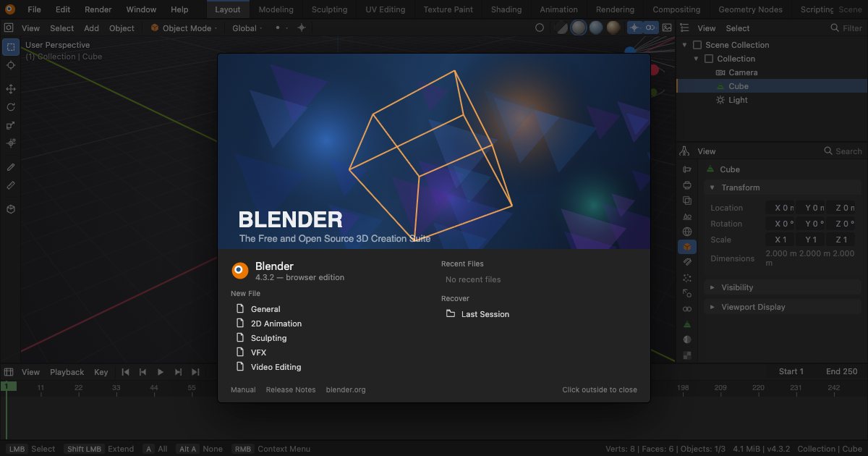Open the Tool properties tab

coord(687,169)
